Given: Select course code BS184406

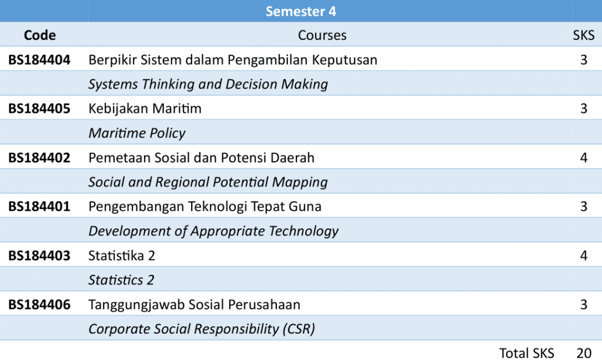Looking at the screenshot, I should pyautogui.click(x=39, y=305).
